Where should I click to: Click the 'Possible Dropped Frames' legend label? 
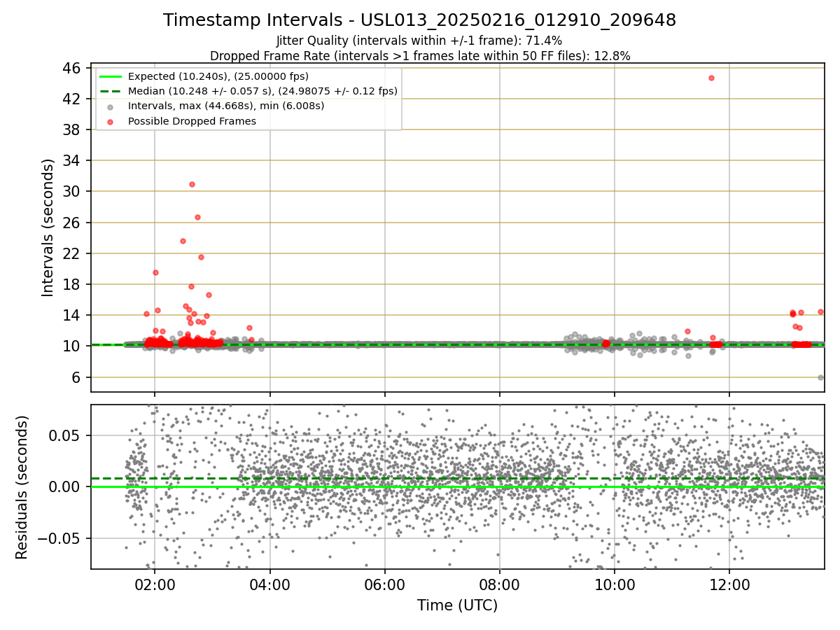[x=192, y=121]
